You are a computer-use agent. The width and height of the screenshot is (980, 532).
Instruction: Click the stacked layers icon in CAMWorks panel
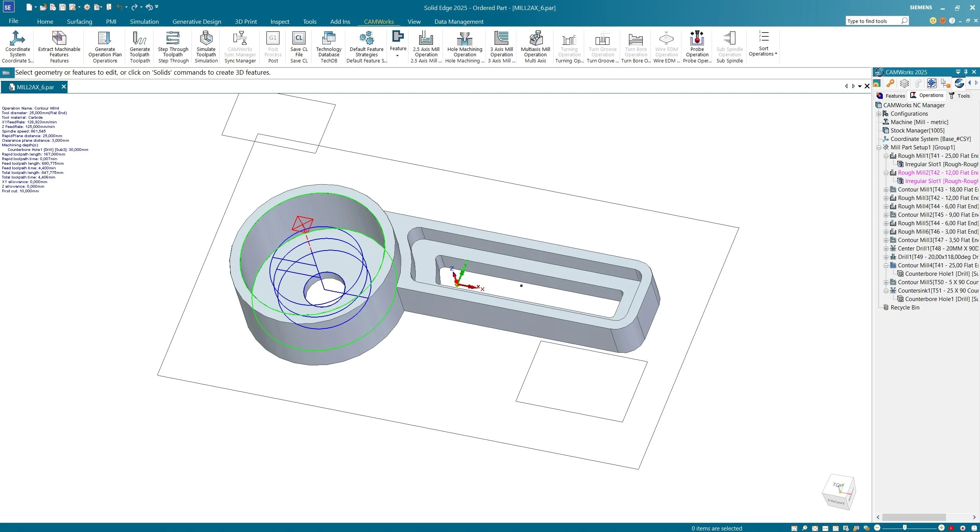(904, 83)
